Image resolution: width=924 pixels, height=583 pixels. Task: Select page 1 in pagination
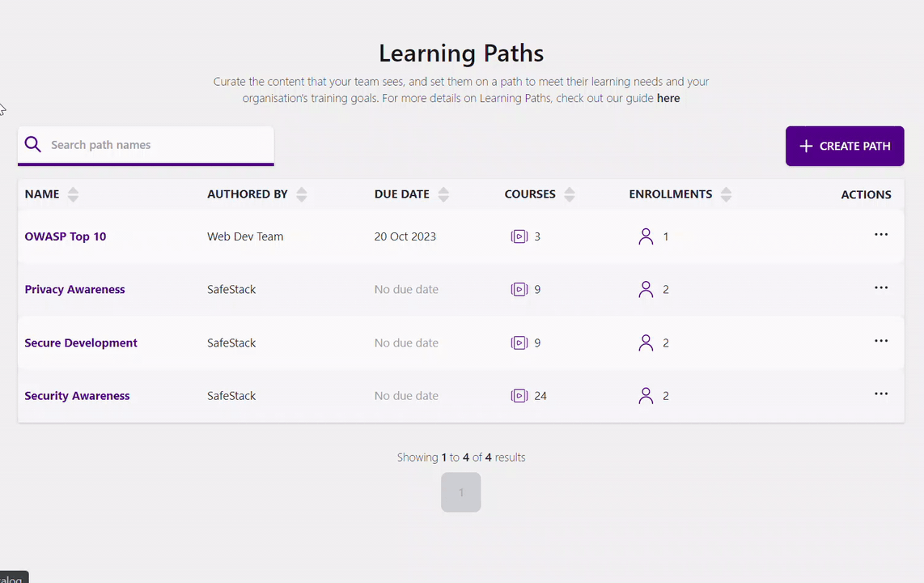pos(460,492)
